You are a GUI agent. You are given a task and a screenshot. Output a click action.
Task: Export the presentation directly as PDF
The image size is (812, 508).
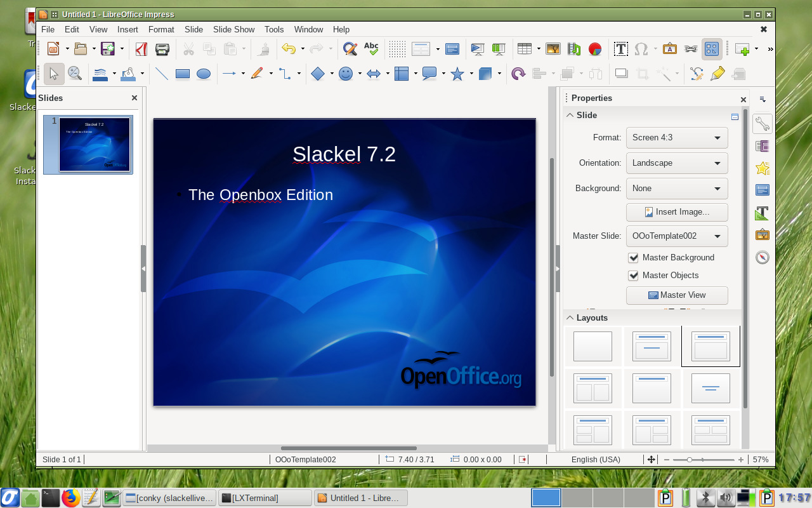click(x=140, y=49)
